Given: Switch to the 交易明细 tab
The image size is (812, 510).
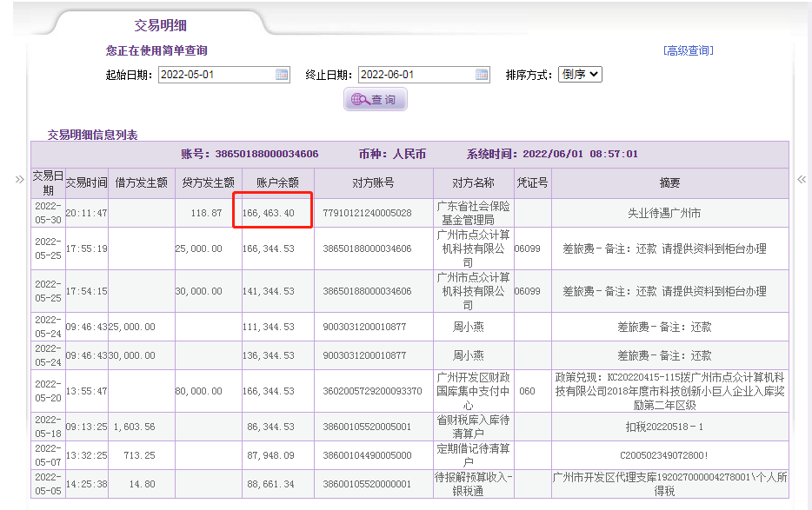Looking at the screenshot, I should pyautogui.click(x=161, y=25).
